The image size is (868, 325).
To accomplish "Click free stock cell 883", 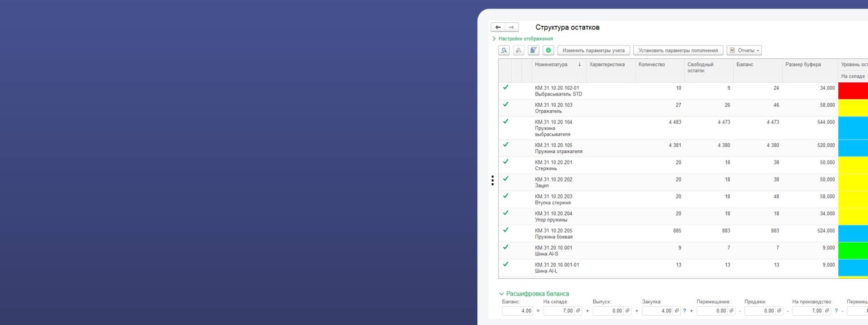I will click(x=709, y=234).
